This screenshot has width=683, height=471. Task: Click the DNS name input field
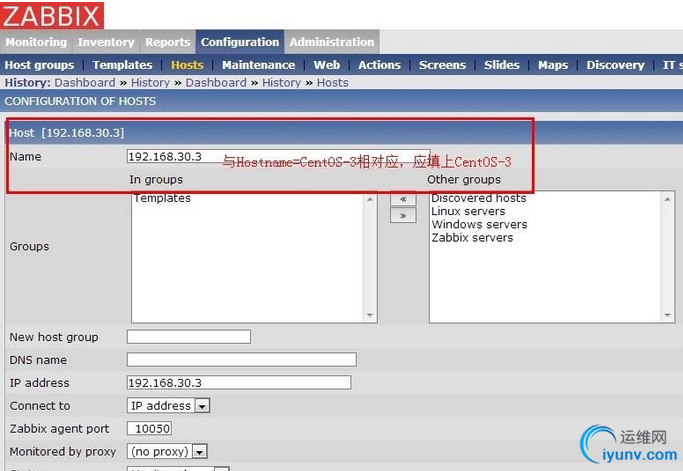tap(241, 360)
